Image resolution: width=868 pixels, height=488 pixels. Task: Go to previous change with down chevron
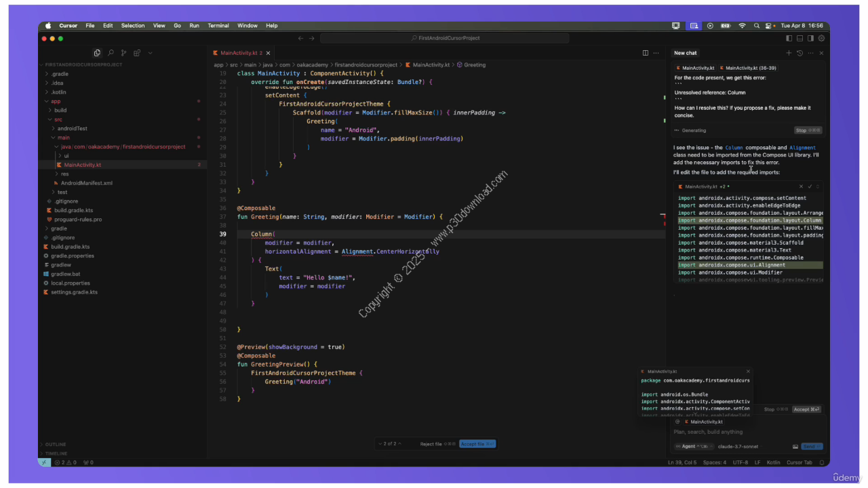[x=380, y=444]
